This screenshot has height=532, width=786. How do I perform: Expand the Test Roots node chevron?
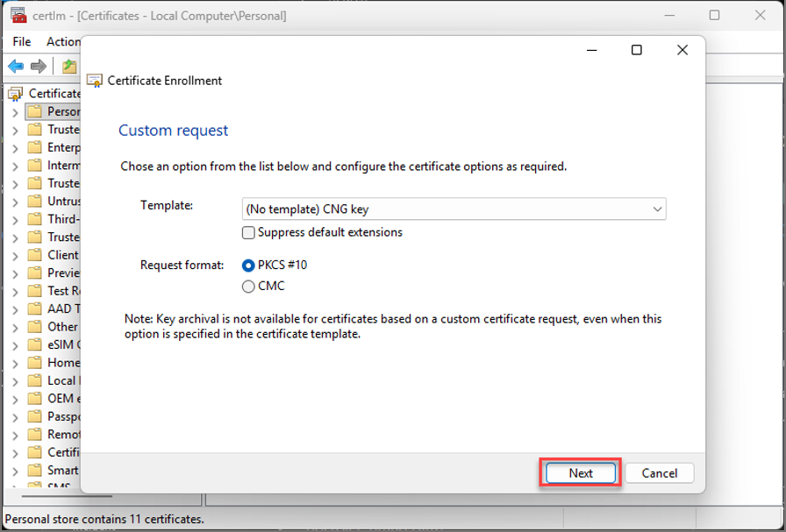pos(15,292)
